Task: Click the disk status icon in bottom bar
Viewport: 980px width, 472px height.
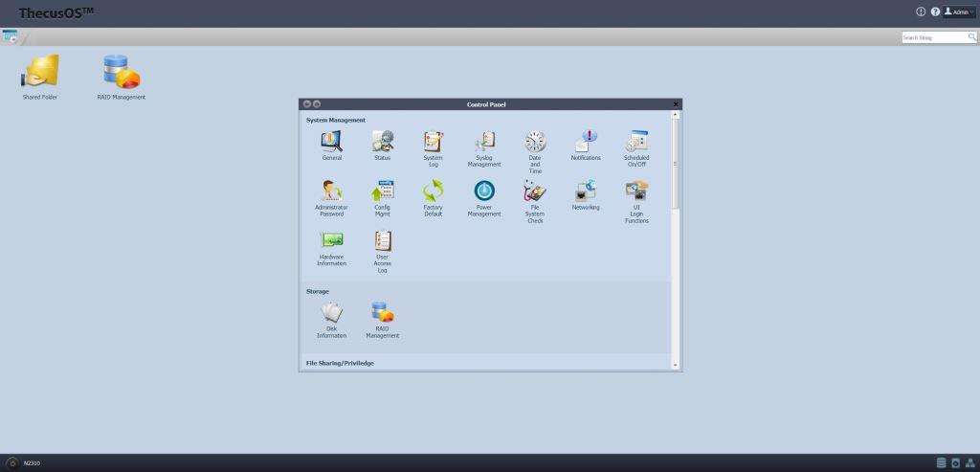Action: pyautogui.click(x=956, y=463)
